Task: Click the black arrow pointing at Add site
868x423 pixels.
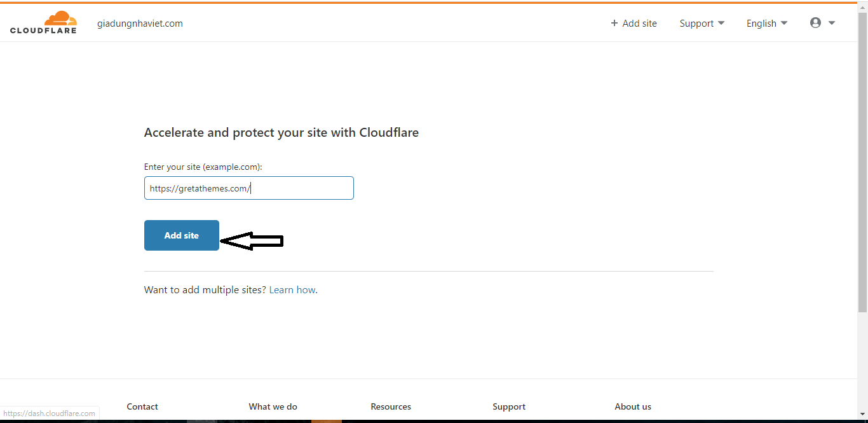Action: 252,240
